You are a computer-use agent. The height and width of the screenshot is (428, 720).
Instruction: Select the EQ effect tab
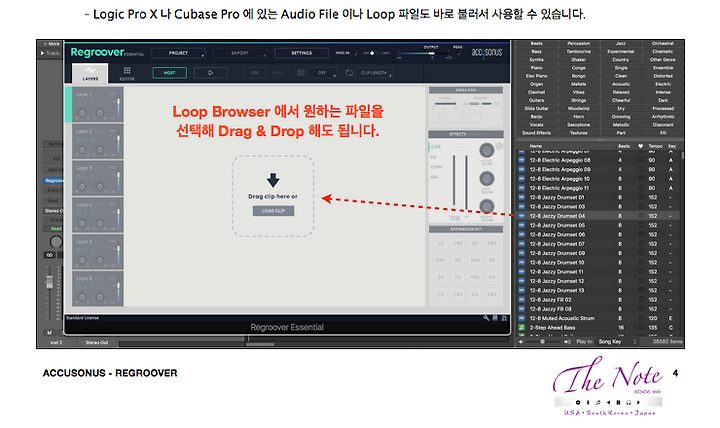pos(434,157)
